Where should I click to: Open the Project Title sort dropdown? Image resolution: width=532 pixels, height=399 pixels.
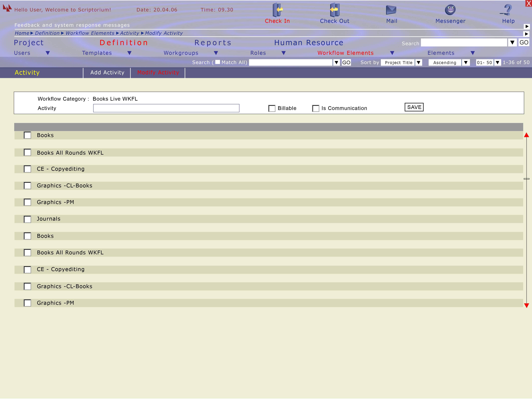click(x=419, y=63)
